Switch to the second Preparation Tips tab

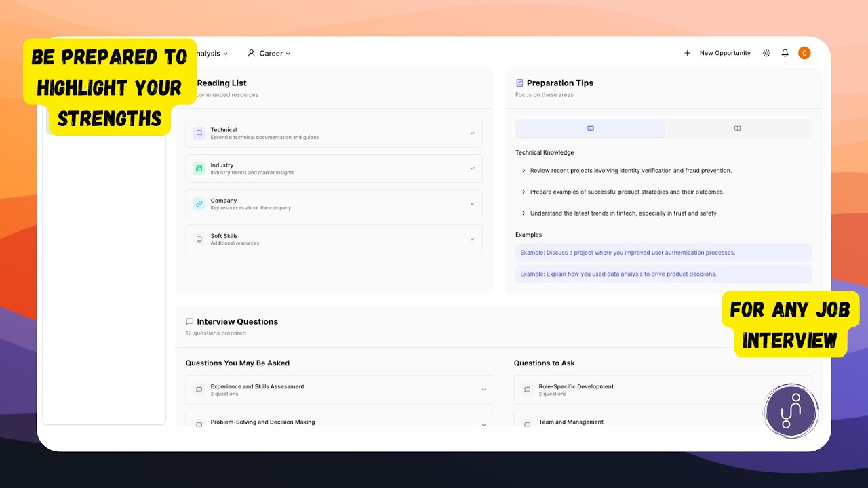737,129
